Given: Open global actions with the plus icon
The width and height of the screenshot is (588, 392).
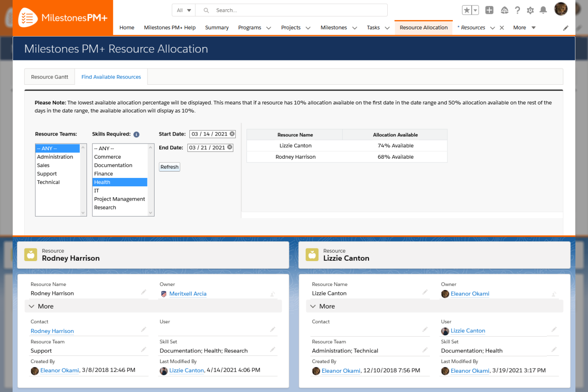Looking at the screenshot, I should pyautogui.click(x=489, y=10).
